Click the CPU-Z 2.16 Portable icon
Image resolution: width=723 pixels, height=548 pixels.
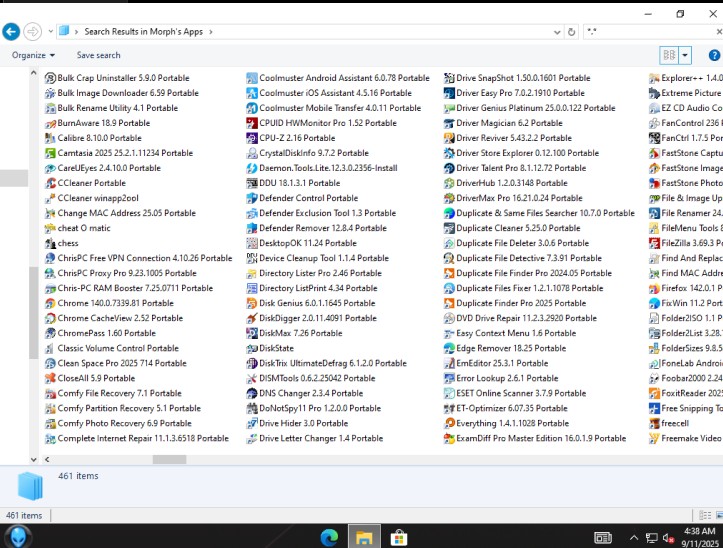click(x=252, y=138)
